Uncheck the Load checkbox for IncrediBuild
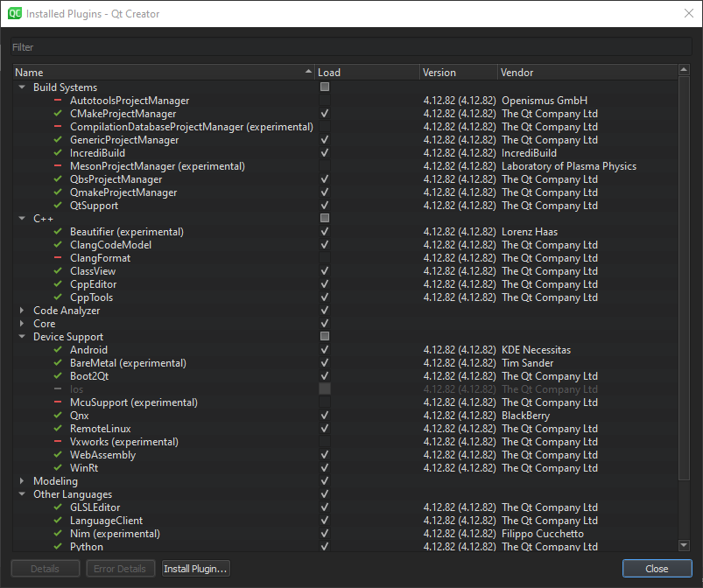Viewport: 703px width, 588px height. click(x=324, y=153)
